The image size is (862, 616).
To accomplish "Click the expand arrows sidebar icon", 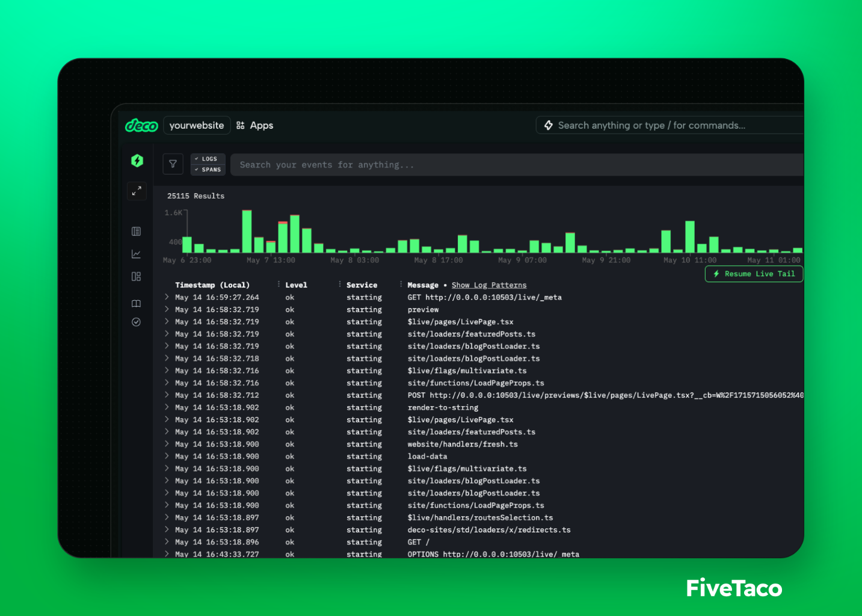I will coord(137,191).
